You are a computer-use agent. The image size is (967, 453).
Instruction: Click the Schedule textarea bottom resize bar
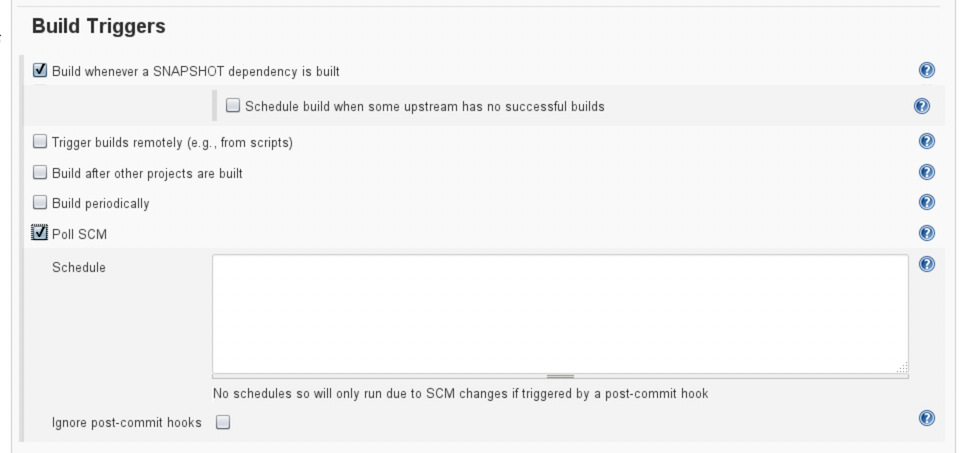560,376
